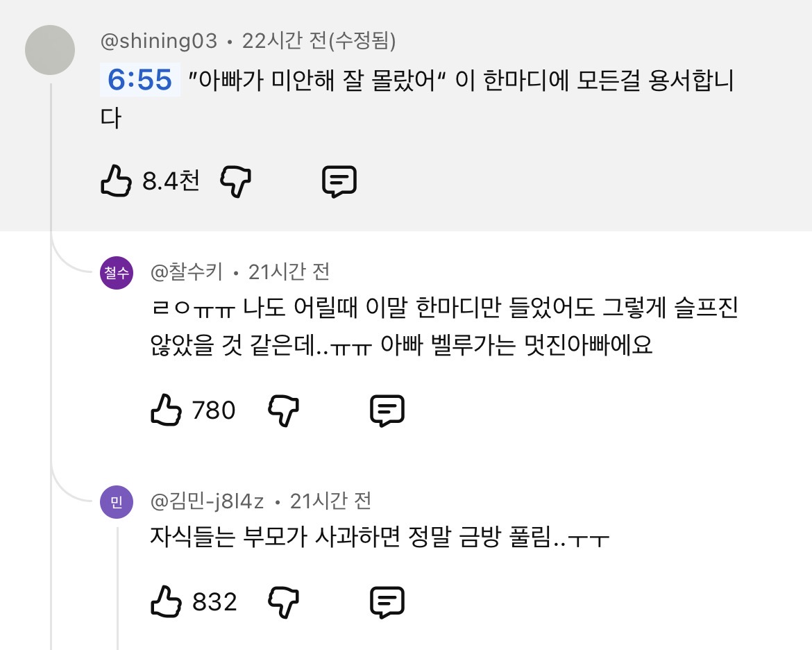Open the purple 민 avatar
The image size is (812, 650).
pos(117,502)
